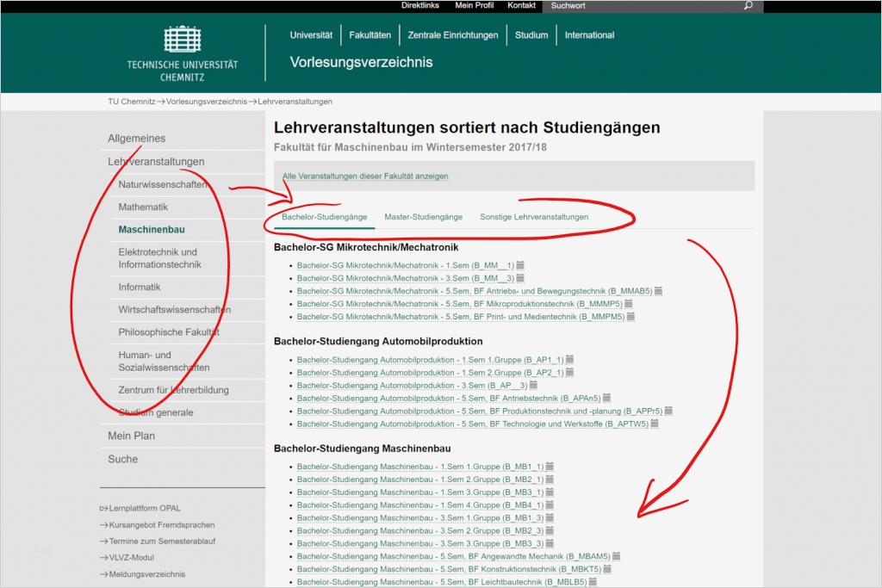The height and width of the screenshot is (588, 882).
Task: Click Mein Profil in the top bar
Action: (x=475, y=5)
